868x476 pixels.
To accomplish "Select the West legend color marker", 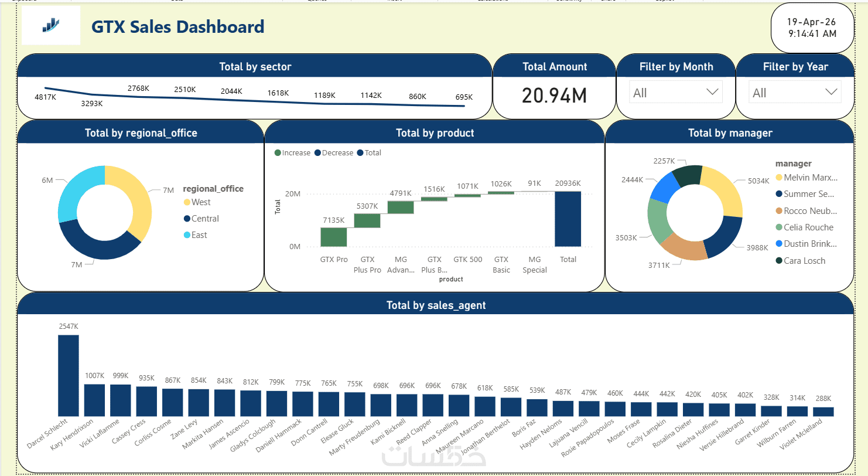I will point(187,202).
